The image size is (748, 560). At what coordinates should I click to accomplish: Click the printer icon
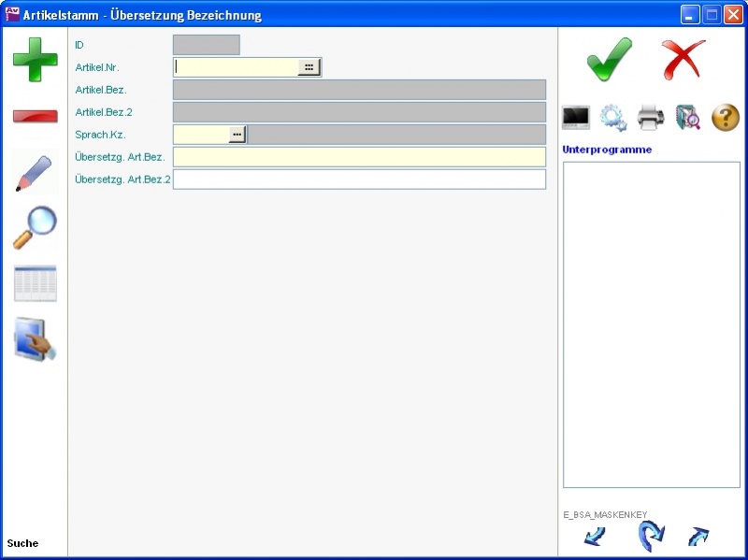pos(651,118)
